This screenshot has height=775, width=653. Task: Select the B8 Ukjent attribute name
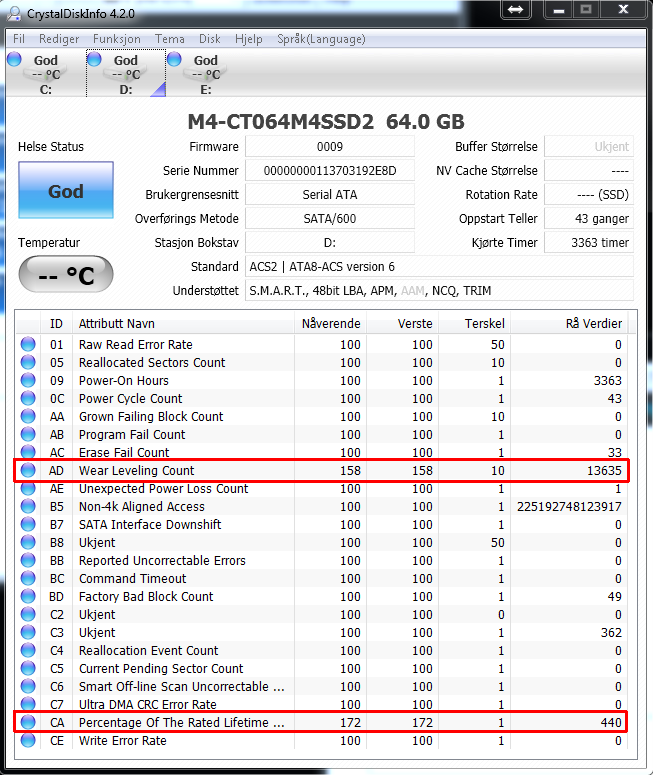coord(97,543)
